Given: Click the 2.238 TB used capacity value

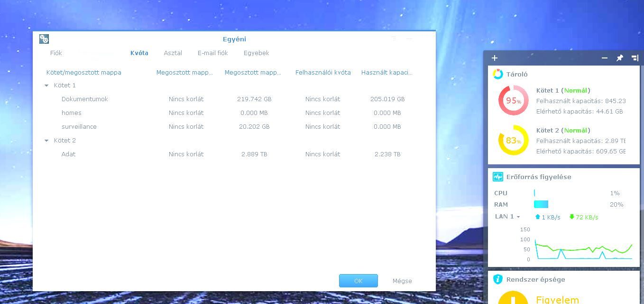Looking at the screenshot, I should (387, 154).
